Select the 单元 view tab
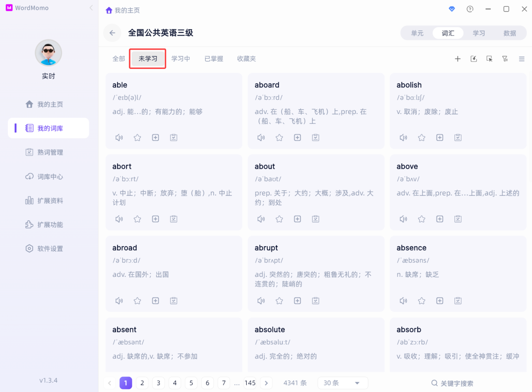 (x=417, y=33)
